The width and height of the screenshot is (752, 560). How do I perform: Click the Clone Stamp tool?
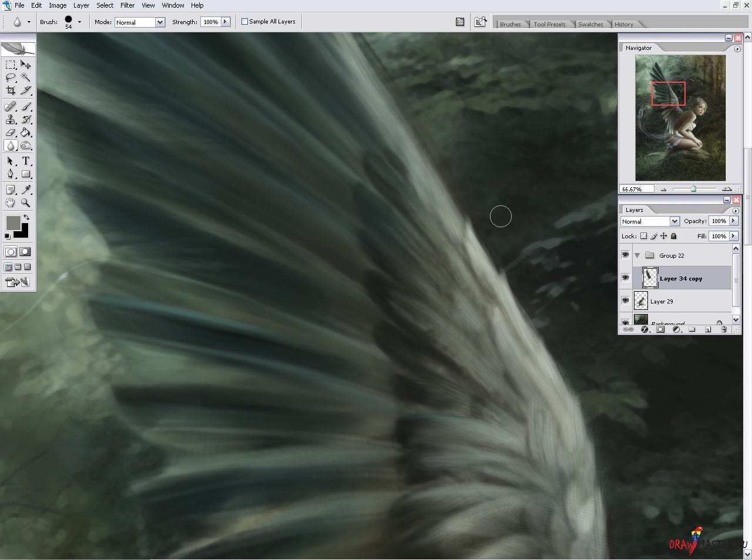tap(11, 120)
